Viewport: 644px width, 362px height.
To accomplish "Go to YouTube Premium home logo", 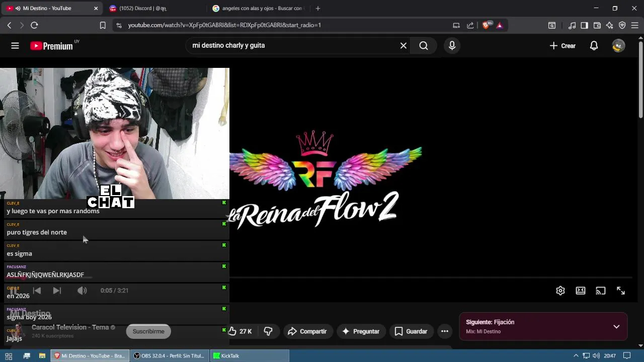I will tap(51, 46).
